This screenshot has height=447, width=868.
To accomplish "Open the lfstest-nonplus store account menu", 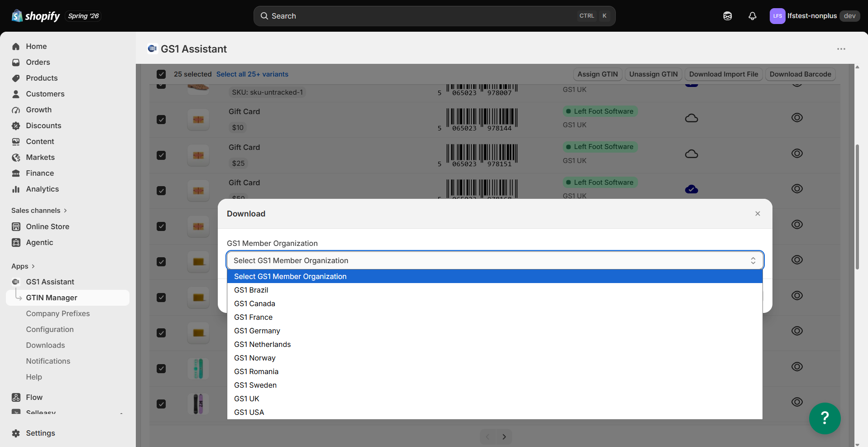I will [x=814, y=16].
